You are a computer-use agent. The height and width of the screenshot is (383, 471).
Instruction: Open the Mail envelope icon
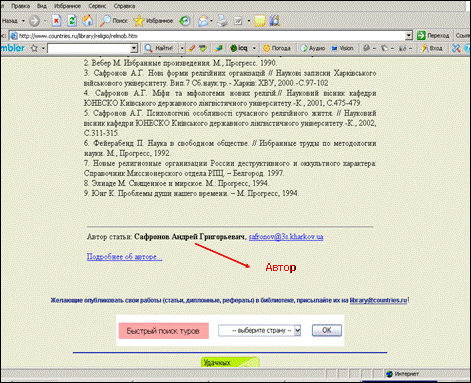203,21
